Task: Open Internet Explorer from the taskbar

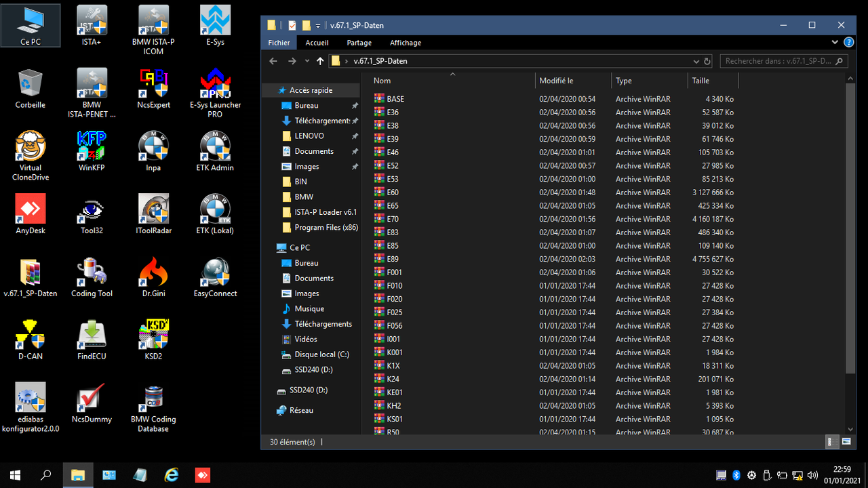Action: coord(171,475)
